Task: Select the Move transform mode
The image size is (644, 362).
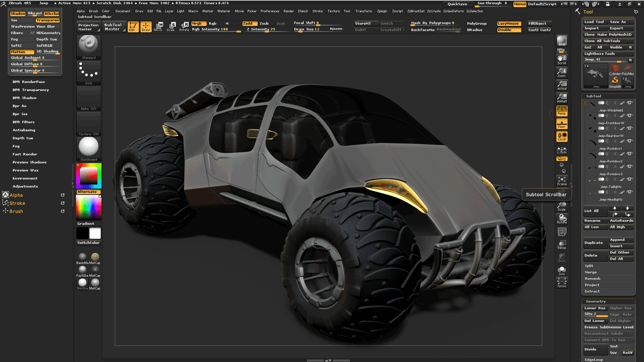Action: click(x=159, y=27)
